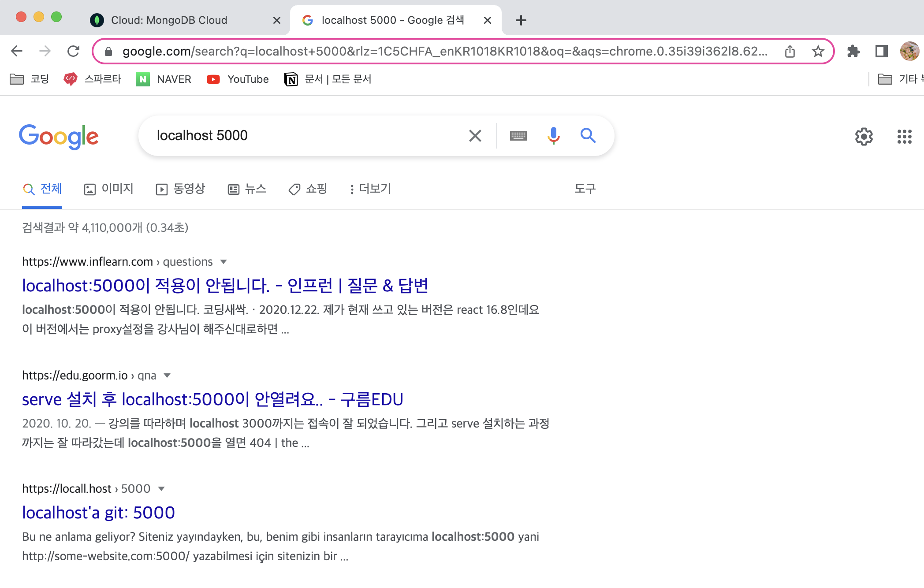
Task: Open the 코딩 bookmarks folder
Action: pos(29,79)
